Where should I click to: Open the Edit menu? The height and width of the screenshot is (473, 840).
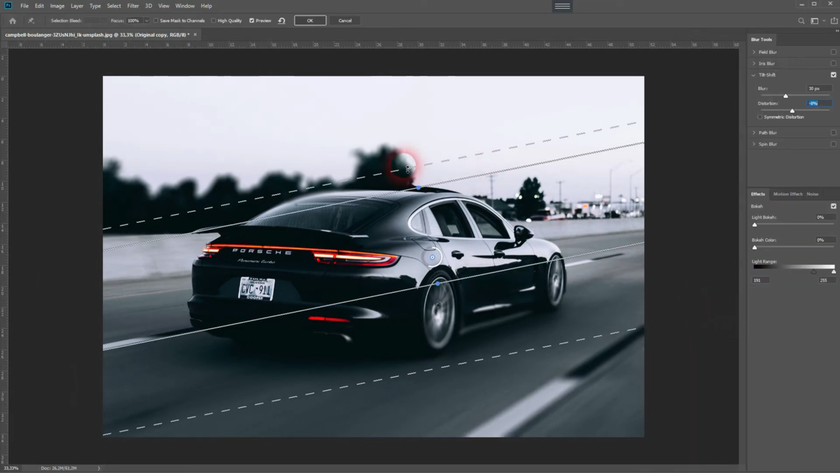[39, 6]
